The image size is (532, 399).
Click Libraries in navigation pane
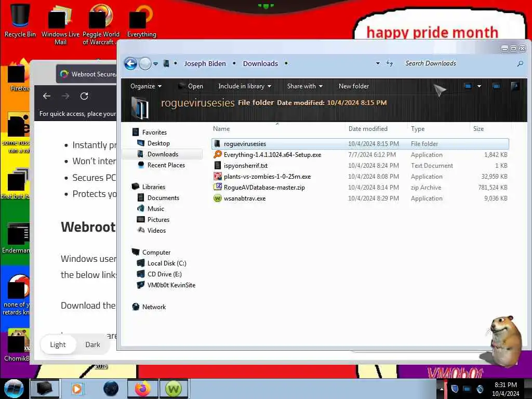(153, 187)
